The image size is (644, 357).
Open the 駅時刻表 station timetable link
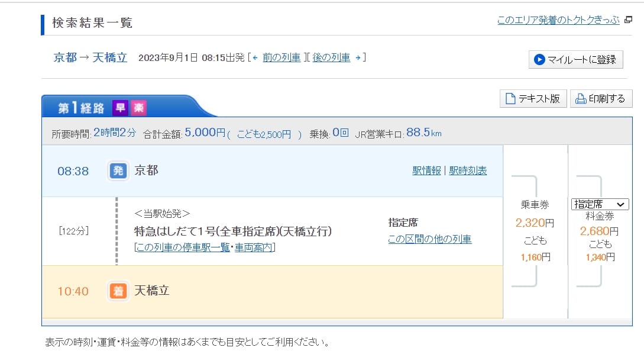click(468, 170)
